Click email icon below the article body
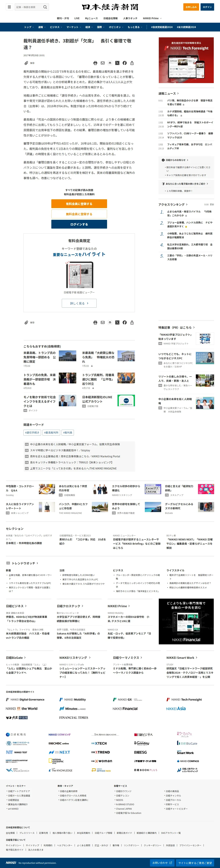The image size is (220, 868). [x=103, y=322]
